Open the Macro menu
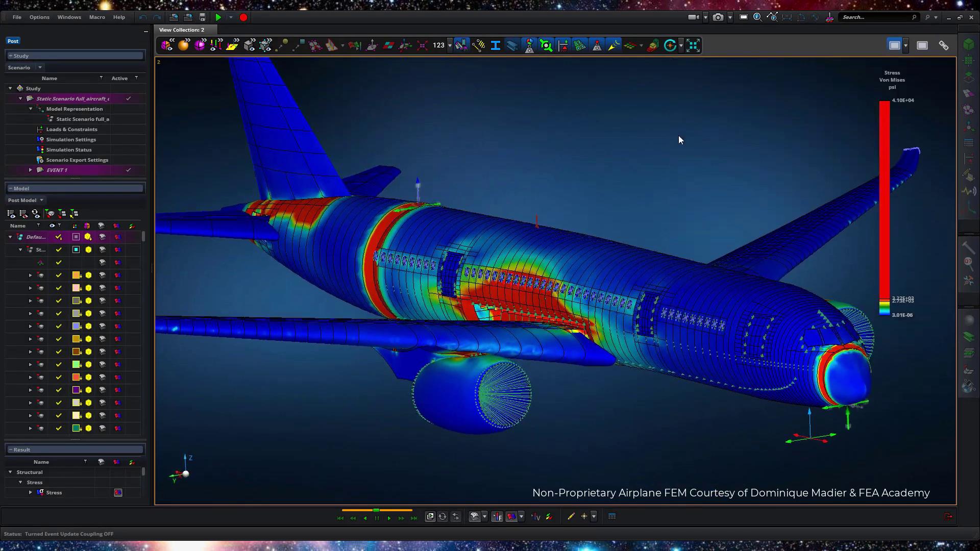This screenshot has width=980, height=551. click(97, 17)
